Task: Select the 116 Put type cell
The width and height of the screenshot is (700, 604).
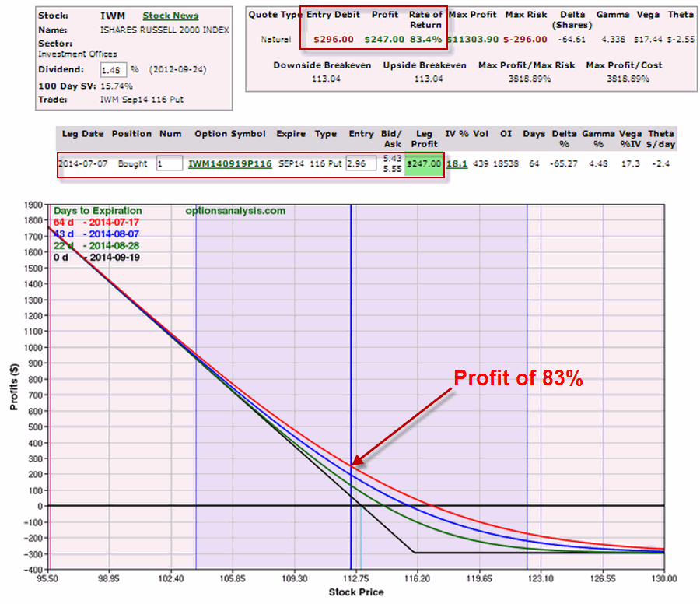Action: tap(325, 164)
